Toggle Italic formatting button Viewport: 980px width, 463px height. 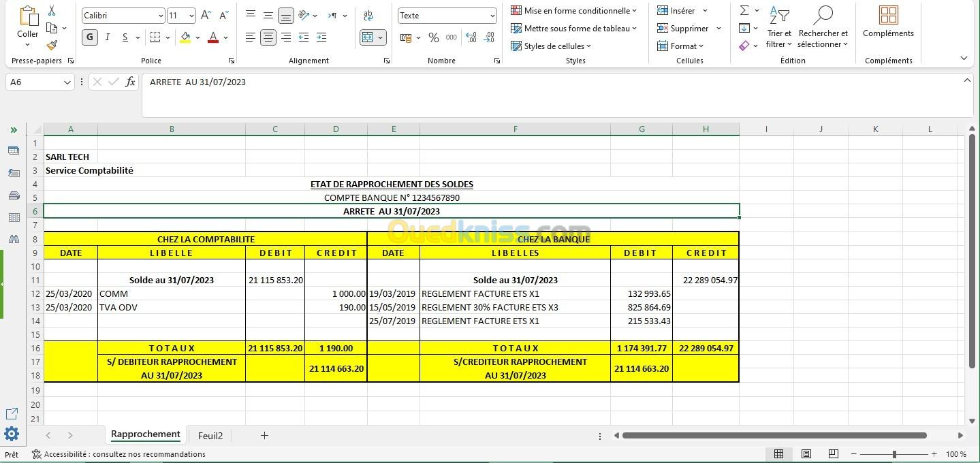click(107, 37)
